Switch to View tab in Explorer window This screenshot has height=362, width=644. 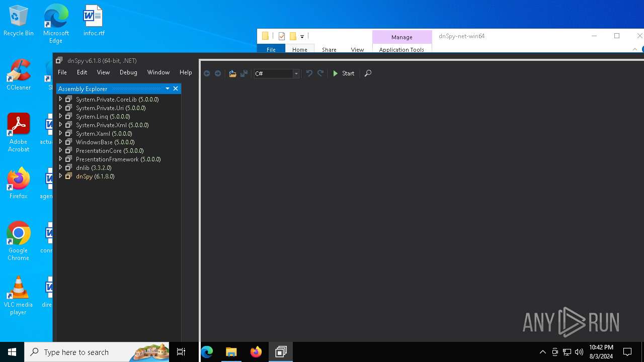(x=357, y=49)
